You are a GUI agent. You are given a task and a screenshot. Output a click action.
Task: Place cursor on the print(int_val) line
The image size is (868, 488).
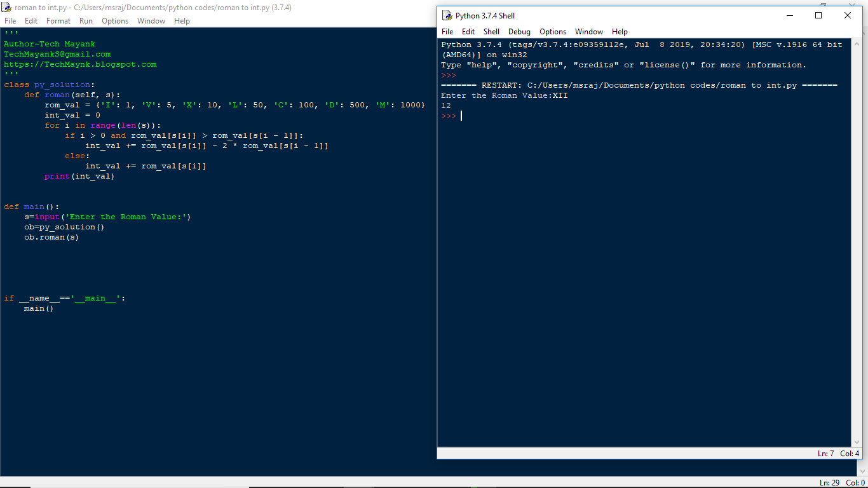(79, 176)
